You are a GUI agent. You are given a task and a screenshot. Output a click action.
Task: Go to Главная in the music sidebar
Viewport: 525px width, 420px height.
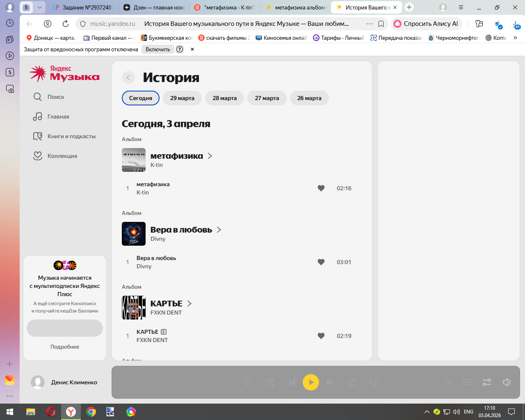(x=51, y=116)
